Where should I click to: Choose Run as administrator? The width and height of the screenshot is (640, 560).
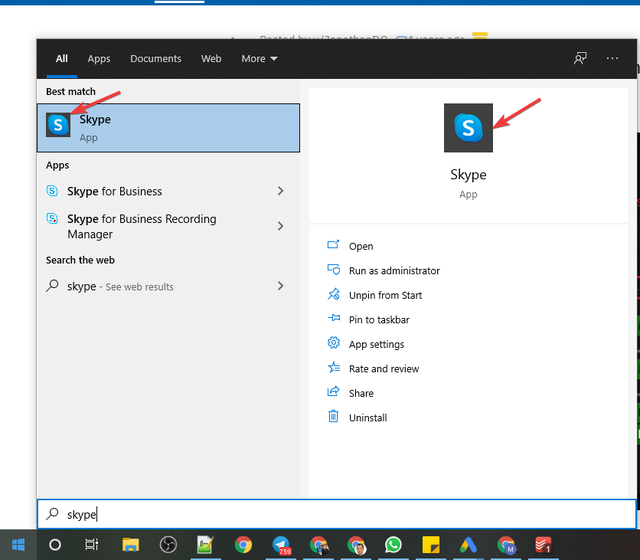394,271
